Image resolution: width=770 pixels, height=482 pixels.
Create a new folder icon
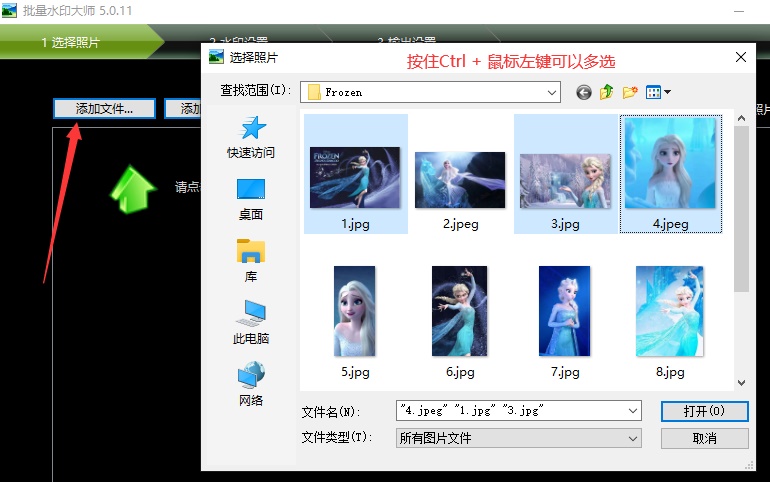click(630, 92)
